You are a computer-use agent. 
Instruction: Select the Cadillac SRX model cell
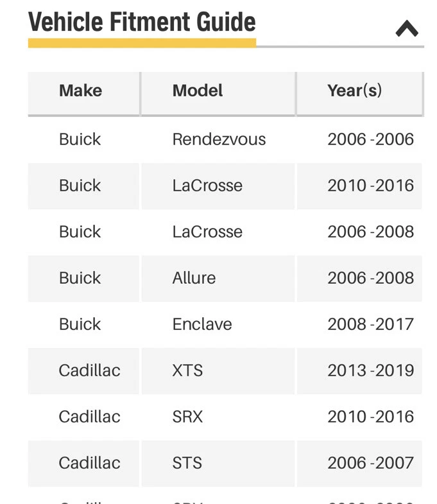pos(187,417)
